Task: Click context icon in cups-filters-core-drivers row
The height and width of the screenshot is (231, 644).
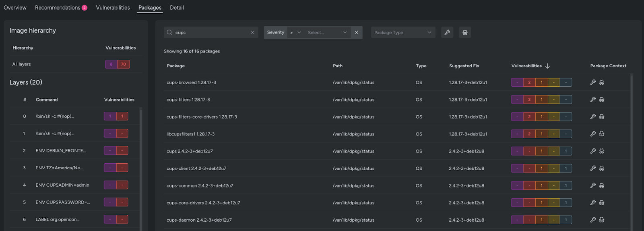Action: click(602, 117)
